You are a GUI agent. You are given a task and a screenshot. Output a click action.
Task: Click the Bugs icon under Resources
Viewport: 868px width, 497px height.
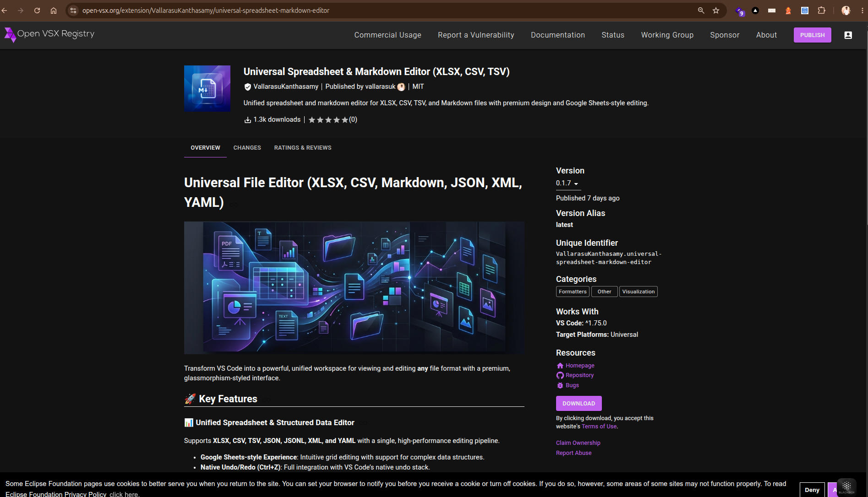click(560, 385)
